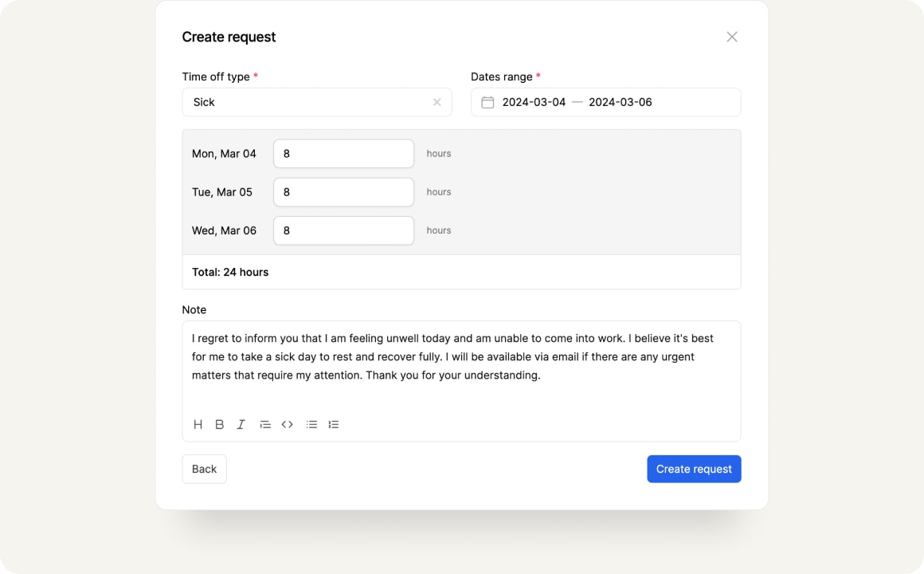
Task: Focus the Wed, Mar 06 hours field
Action: pyautogui.click(x=343, y=230)
